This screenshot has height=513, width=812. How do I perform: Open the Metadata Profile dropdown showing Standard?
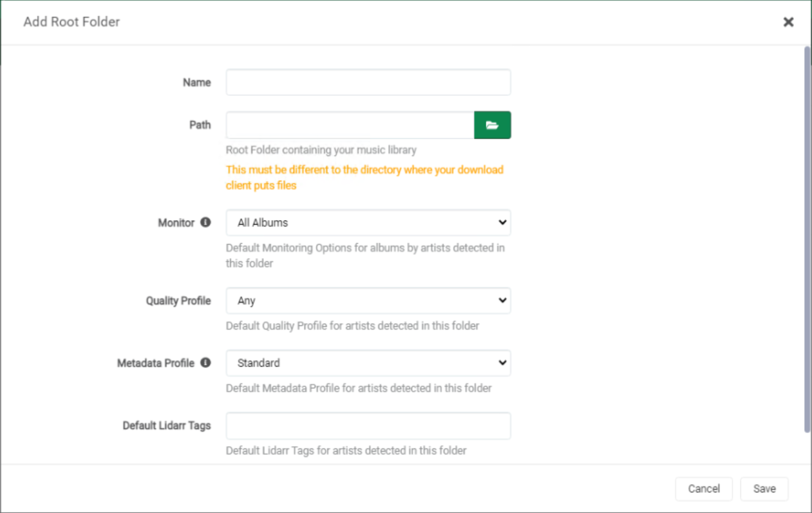[x=368, y=363]
